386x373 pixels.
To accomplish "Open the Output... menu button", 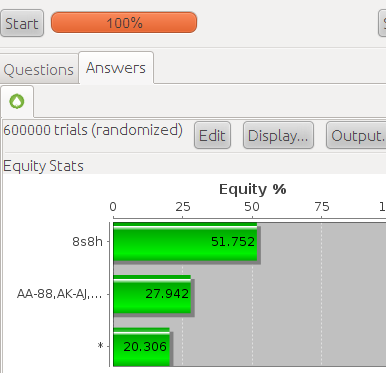I will click(x=356, y=135).
